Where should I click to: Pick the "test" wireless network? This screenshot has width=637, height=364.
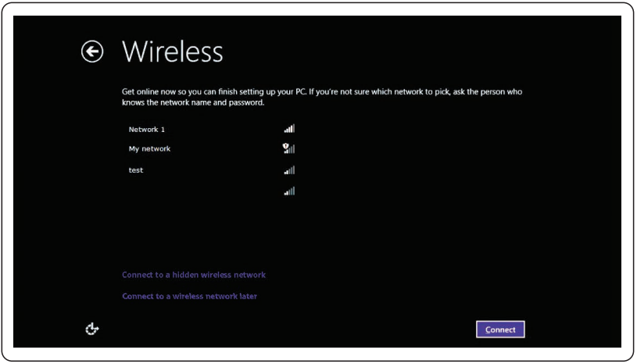coord(136,170)
